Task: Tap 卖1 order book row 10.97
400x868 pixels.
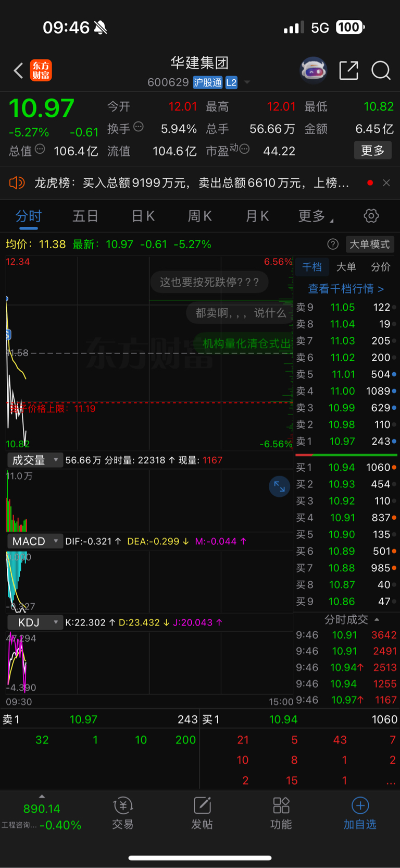Action: coord(346,441)
